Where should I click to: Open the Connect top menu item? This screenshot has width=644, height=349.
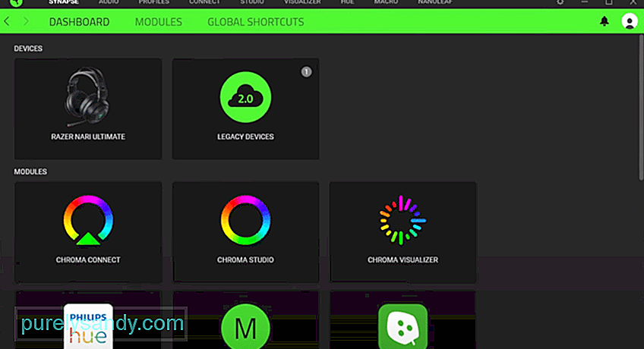click(204, 2)
